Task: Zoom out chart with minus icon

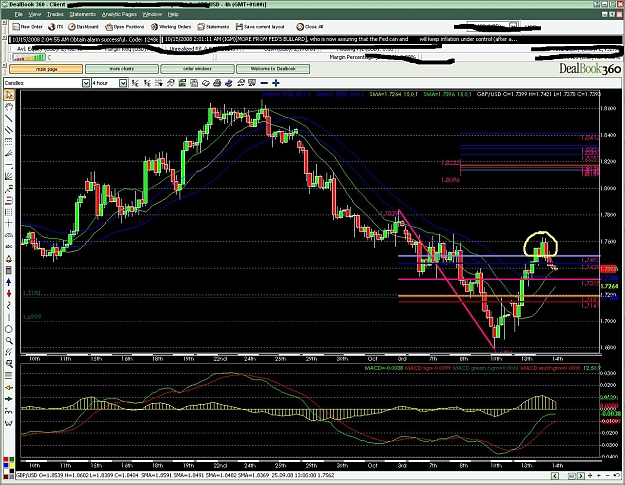Action: click(264, 83)
